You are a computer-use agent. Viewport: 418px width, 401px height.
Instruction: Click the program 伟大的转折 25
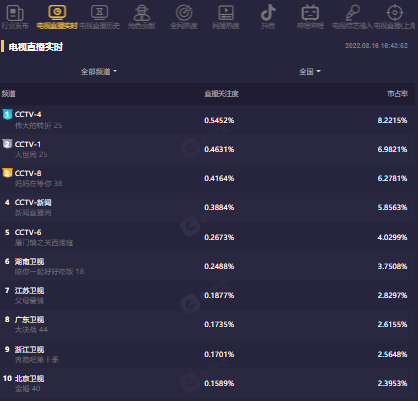coord(38,126)
